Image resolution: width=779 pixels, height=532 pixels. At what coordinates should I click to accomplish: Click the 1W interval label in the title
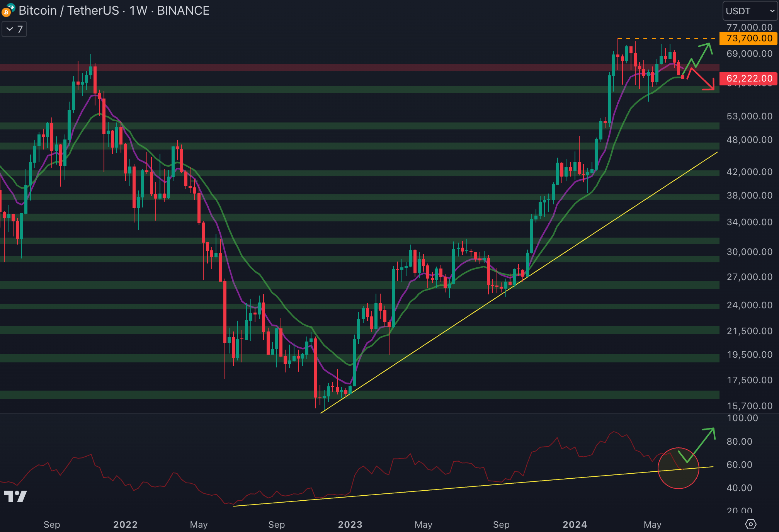pyautogui.click(x=138, y=10)
